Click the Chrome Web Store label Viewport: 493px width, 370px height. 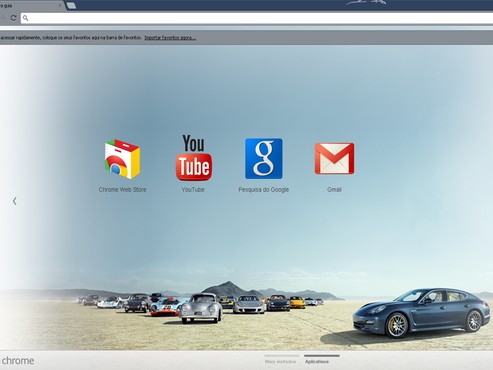coord(122,189)
